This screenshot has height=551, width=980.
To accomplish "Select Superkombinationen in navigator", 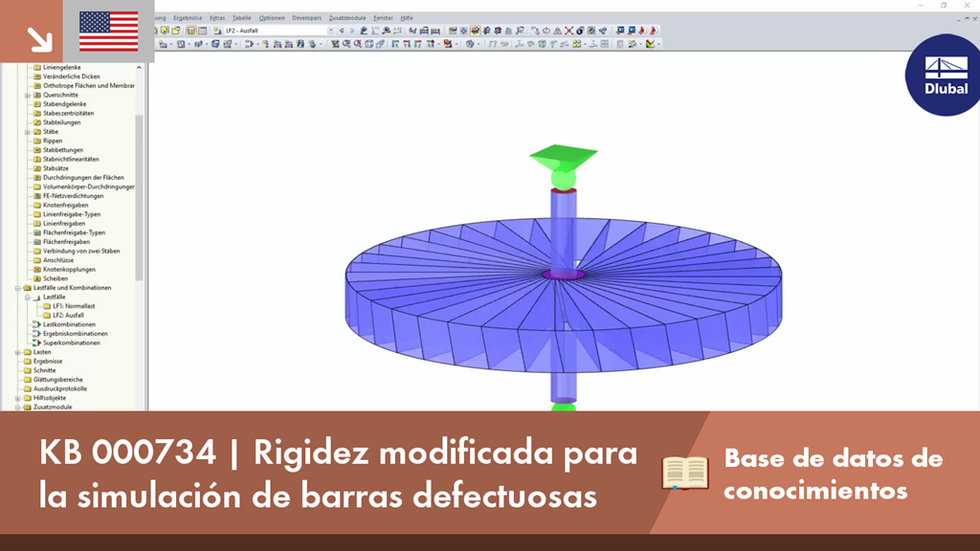I will [71, 343].
